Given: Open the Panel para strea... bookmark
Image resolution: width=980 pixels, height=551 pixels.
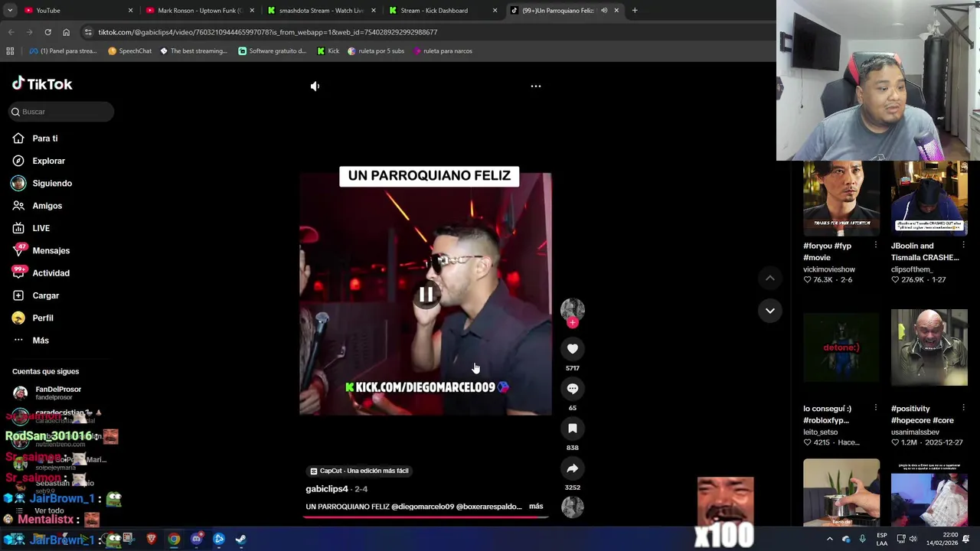Looking at the screenshot, I should pos(63,51).
